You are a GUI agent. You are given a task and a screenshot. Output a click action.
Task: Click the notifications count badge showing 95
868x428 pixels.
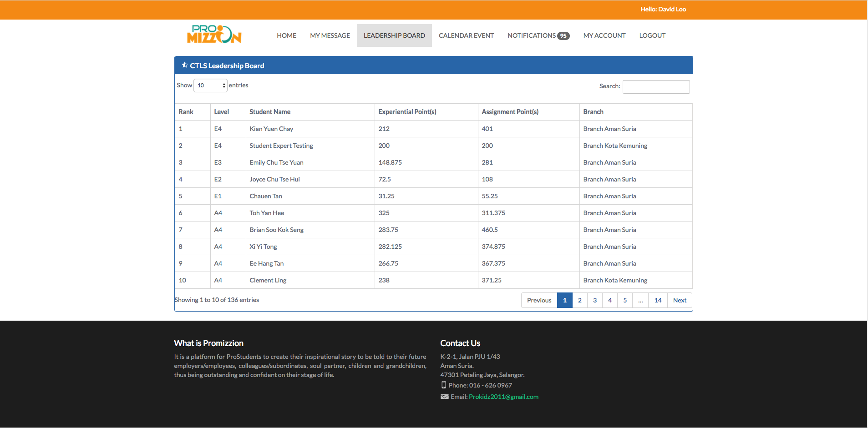pyautogui.click(x=563, y=35)
